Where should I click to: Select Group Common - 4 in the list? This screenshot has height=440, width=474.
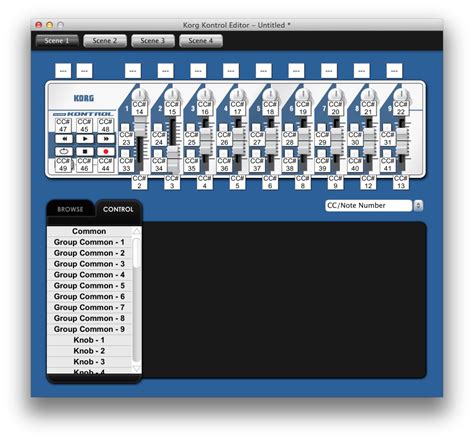89,275
